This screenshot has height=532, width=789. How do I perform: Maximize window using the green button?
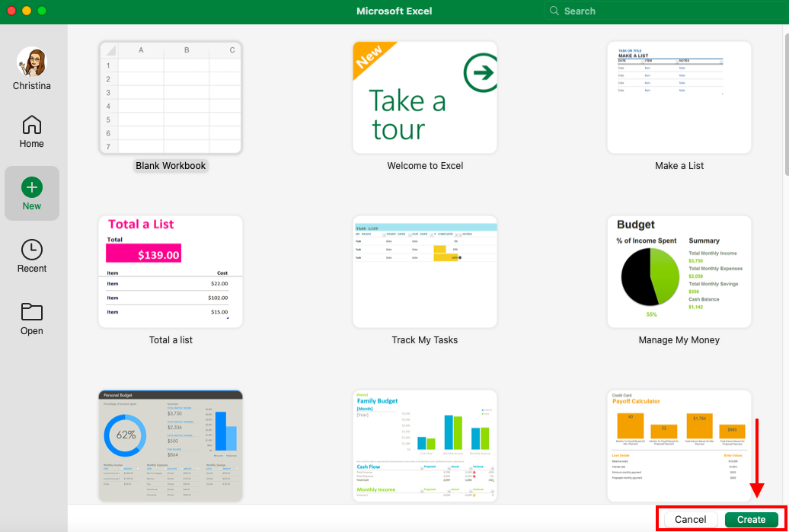[x=42, y=11]
